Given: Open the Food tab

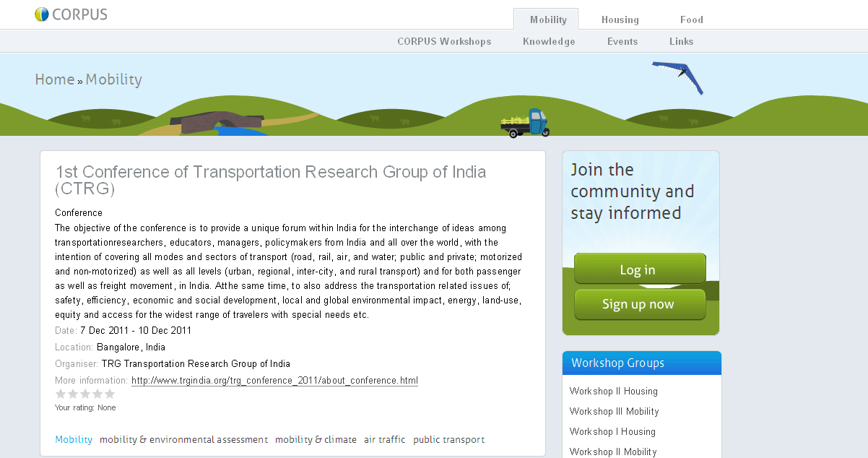Looking at the screenshot, I should coord(691,20).
